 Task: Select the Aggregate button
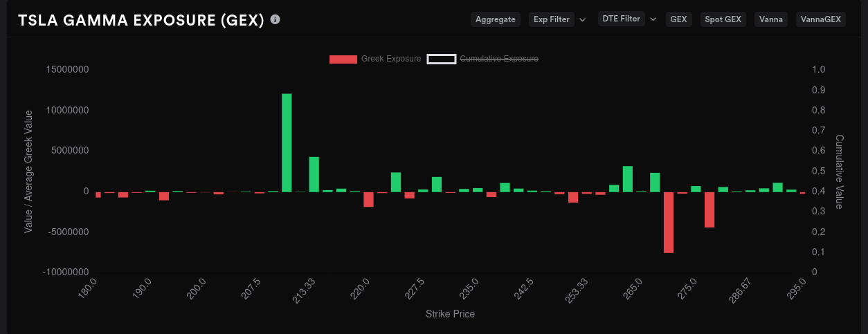496,19
